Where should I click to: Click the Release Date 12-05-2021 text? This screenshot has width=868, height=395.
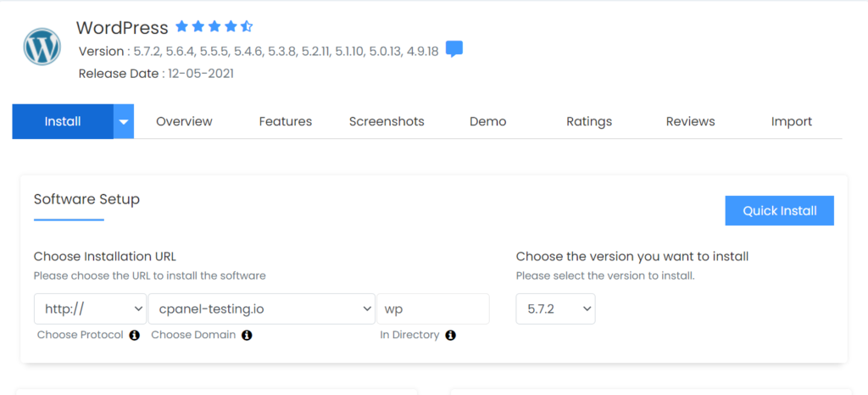pyautogui.click(x=156, y=74)
